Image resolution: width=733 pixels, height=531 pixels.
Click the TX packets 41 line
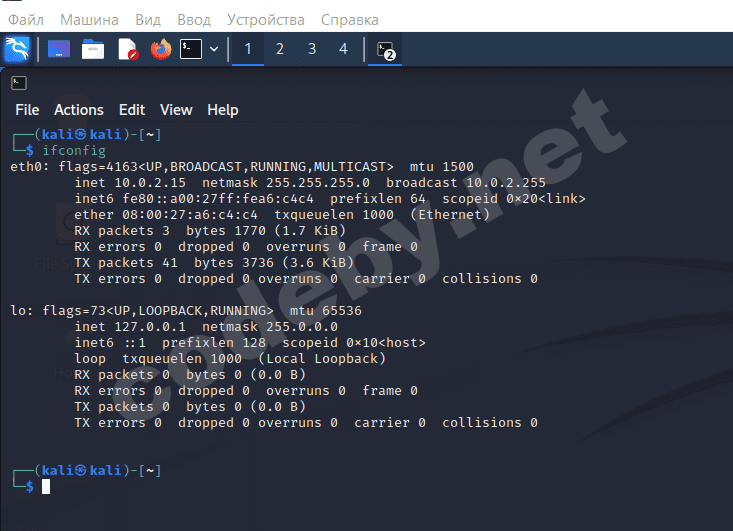pyautogui.click(x=214, y=263)
